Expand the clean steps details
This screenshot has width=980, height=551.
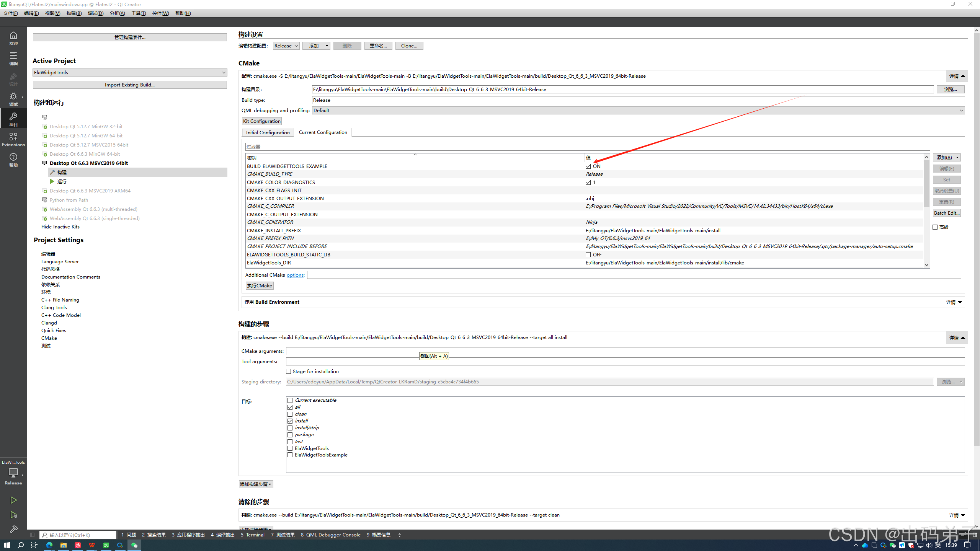957,515
